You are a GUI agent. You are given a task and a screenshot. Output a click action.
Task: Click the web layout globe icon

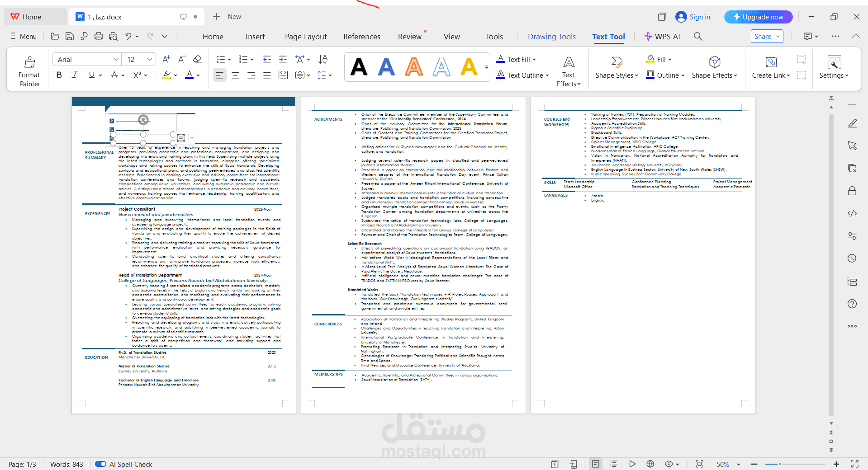[650, 464]
